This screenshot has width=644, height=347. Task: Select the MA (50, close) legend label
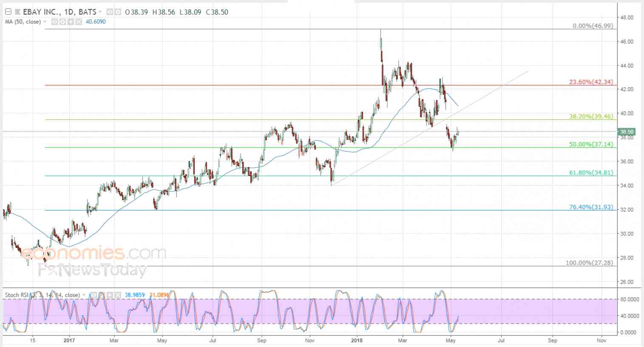(x=23, y=22)
